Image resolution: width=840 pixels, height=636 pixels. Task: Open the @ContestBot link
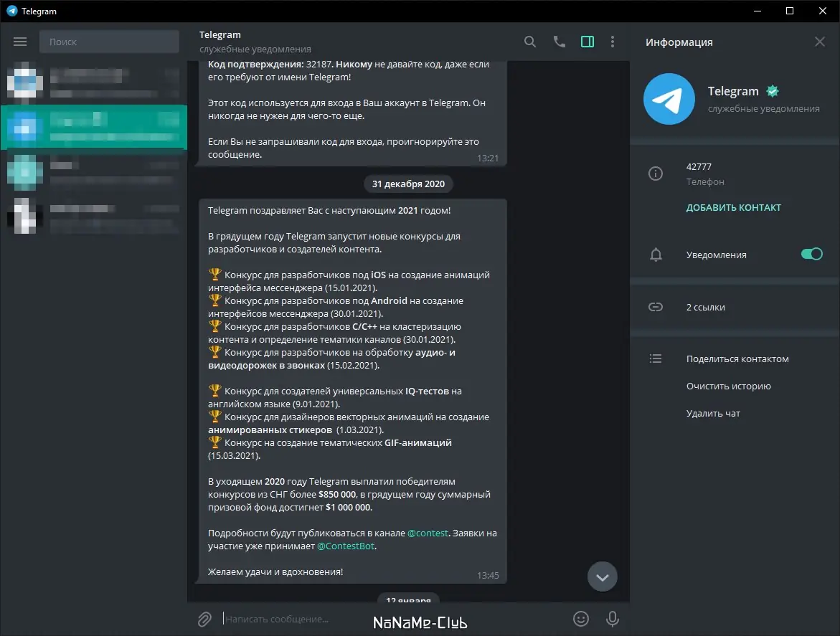[x=346, y=546]
